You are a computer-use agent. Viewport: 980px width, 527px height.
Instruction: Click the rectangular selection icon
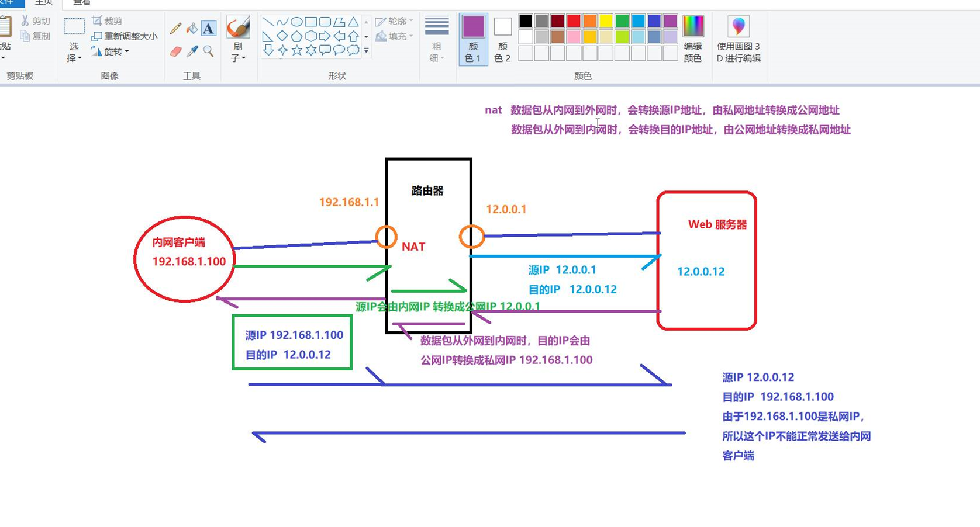pyautogui.click(x=74, y=26)
